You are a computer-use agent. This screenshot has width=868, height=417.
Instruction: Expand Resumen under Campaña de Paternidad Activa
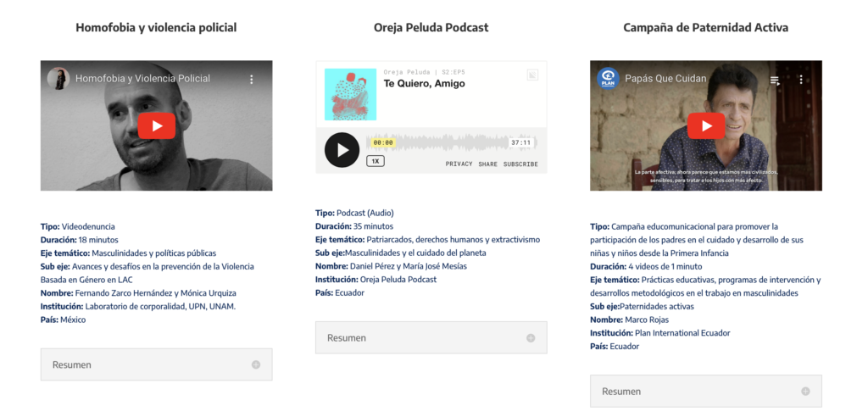pyautogui.click(x=705, y=392)
